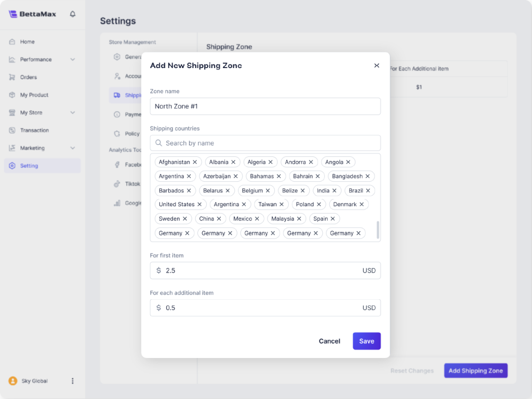Click the country list scrollbar
Image resolution: width=532 pixels, height=399 pixels.
(x=378, y=229)
